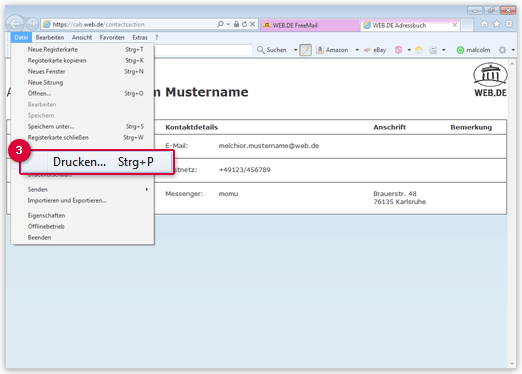The image size is (522, 374).
Task: Open the Datei menu
Action: (x=21, y=37)
